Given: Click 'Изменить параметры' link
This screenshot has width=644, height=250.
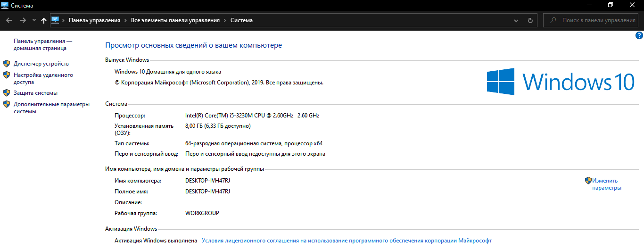Looking at the screenshot, I should tap(607, 184).
